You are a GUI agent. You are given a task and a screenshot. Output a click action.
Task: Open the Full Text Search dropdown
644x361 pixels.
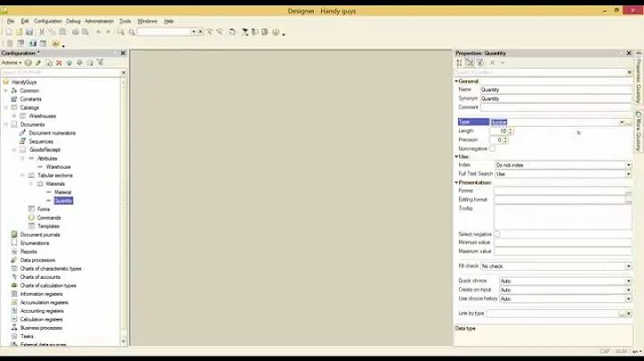[x=629, y=174]
